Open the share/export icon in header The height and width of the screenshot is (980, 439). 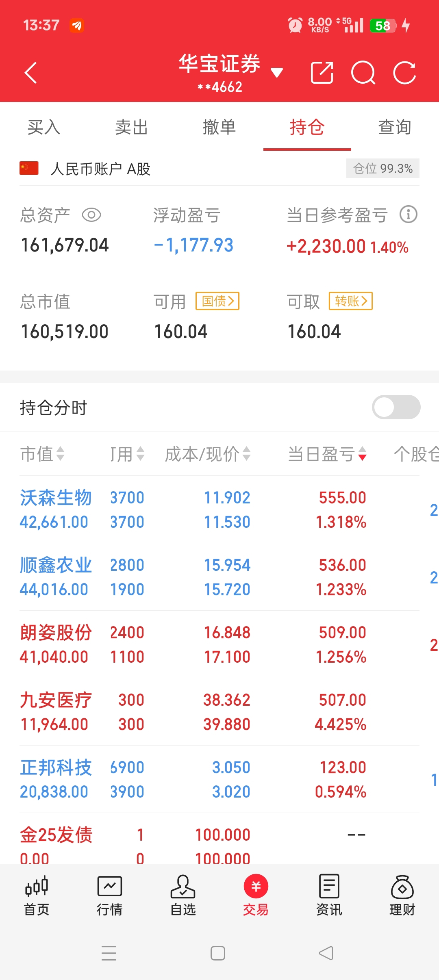(x=322, y=73)
